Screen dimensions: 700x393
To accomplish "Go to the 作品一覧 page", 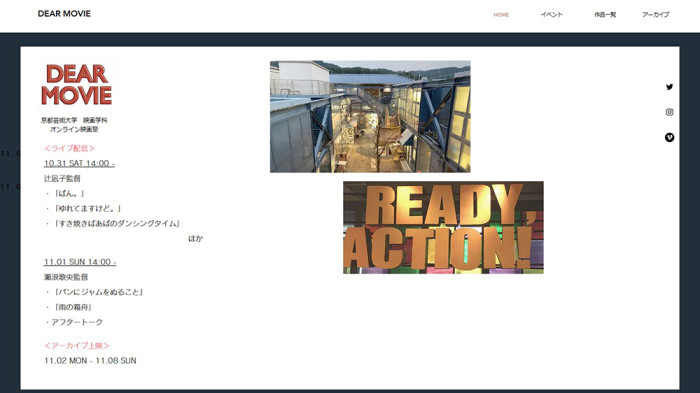I will point(605,15).
